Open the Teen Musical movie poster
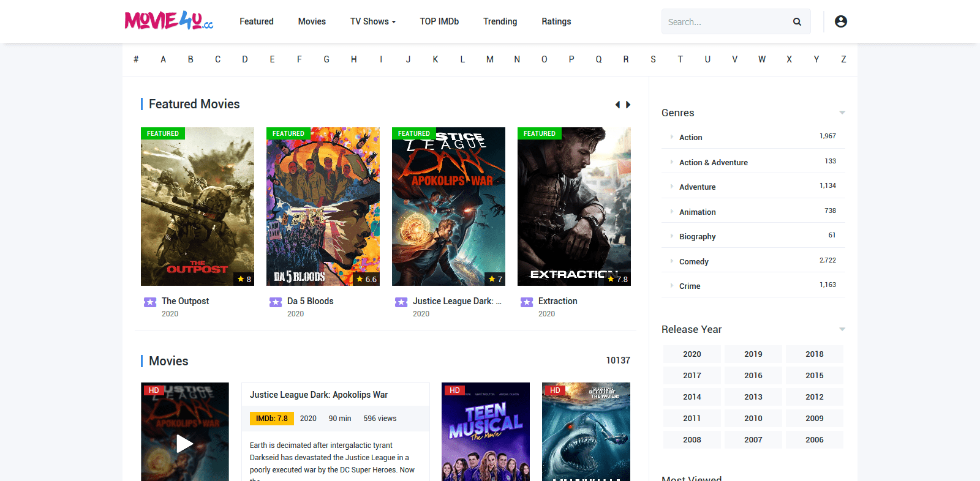 pos(486,431)
